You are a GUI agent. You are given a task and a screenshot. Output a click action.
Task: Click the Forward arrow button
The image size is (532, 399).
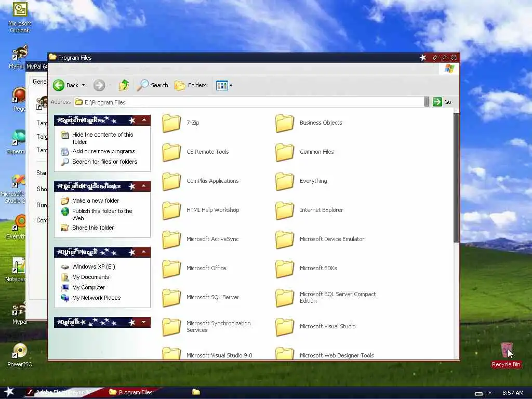coord(99,85)
